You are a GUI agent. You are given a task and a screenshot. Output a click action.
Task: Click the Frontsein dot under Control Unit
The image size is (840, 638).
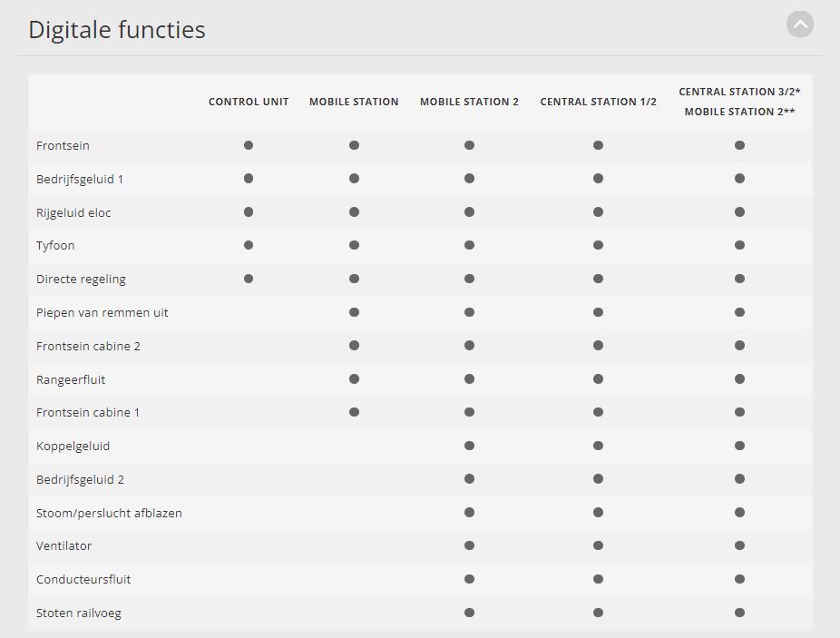[x=249, y=145]
